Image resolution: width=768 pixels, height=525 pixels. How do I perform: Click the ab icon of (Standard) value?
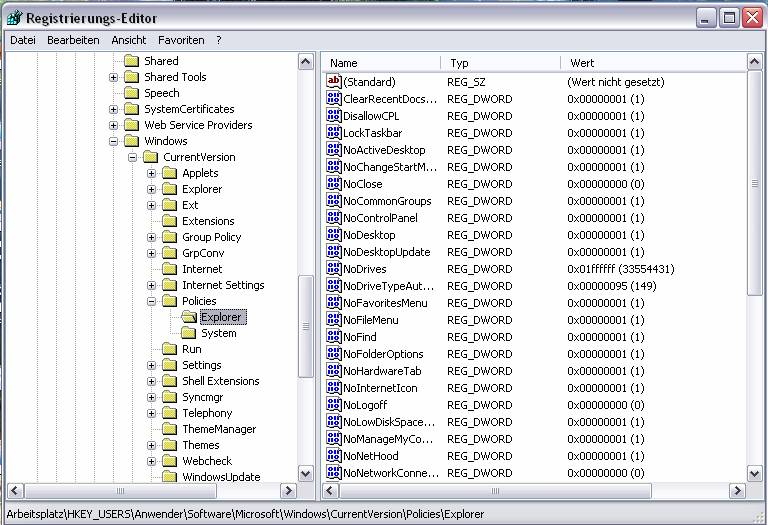pos(334,81)
